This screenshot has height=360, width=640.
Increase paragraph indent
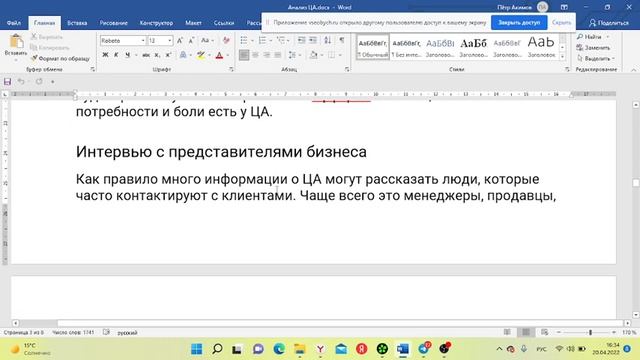(x=313, y=40)
